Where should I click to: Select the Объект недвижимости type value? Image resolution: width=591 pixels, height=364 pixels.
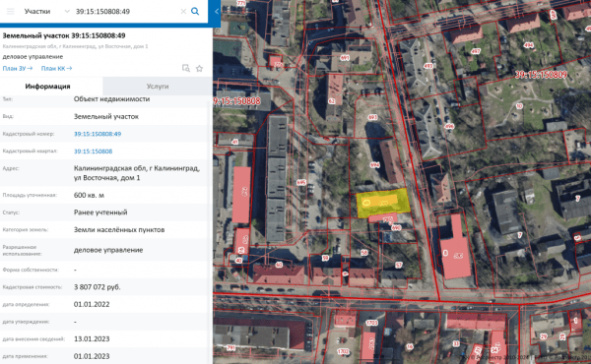(111, 99)
